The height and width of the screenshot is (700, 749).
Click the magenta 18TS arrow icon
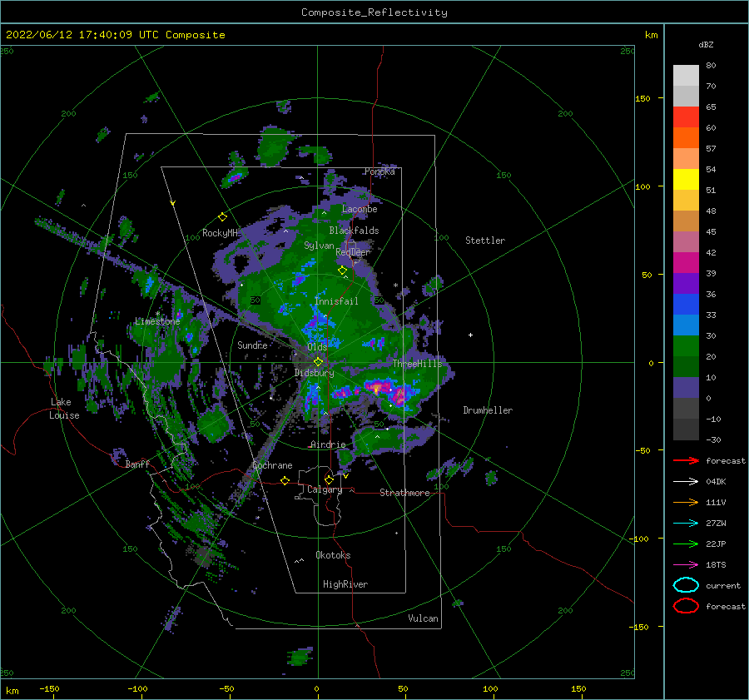(x=686, y=565)
